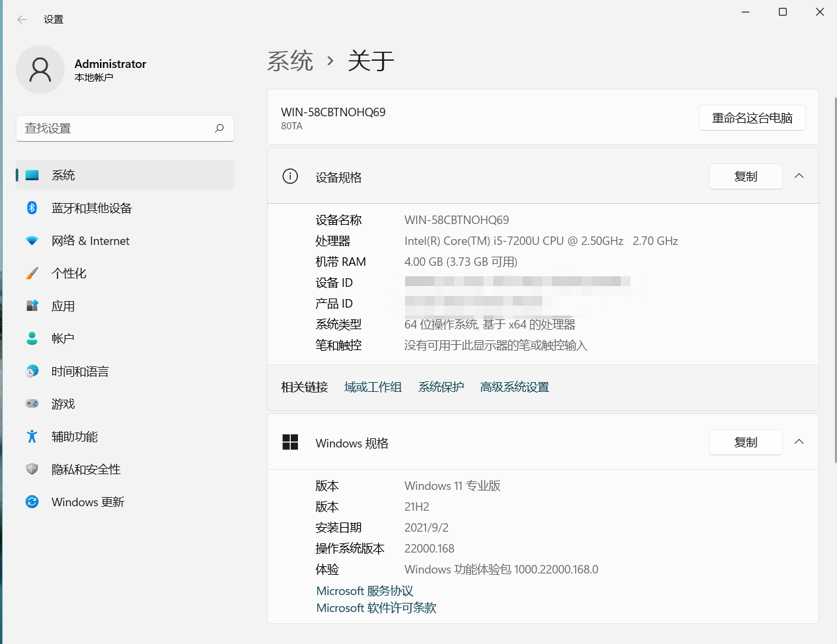Click Administrator account name

pos(110,64)
